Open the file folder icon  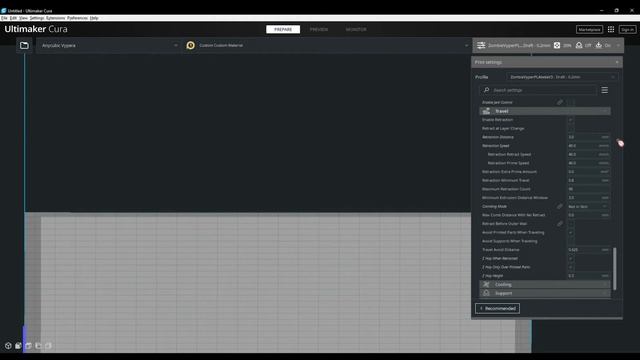pos(24,45)
